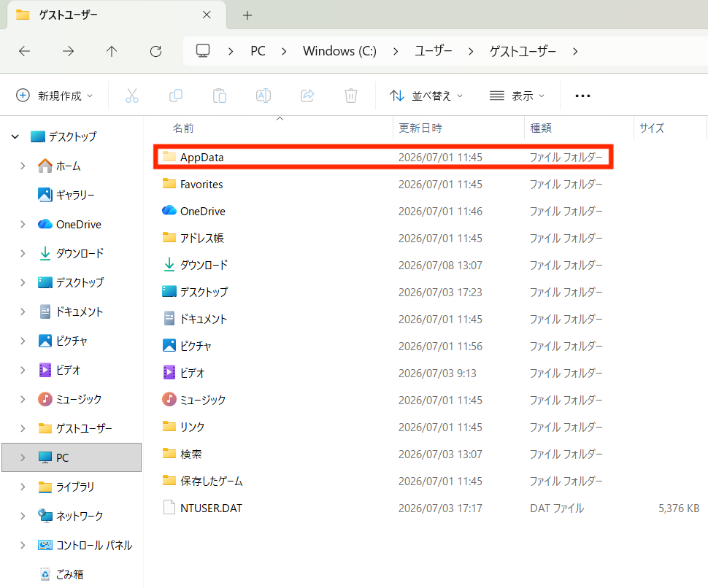Open the 並べ替え sort dropdown

(427, 96)
